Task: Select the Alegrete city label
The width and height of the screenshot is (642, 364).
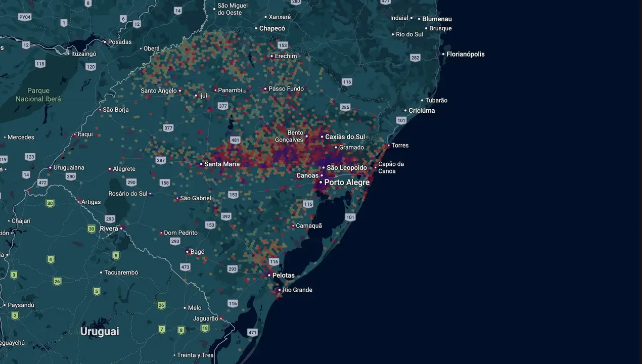Action: [x=124, y=168]
